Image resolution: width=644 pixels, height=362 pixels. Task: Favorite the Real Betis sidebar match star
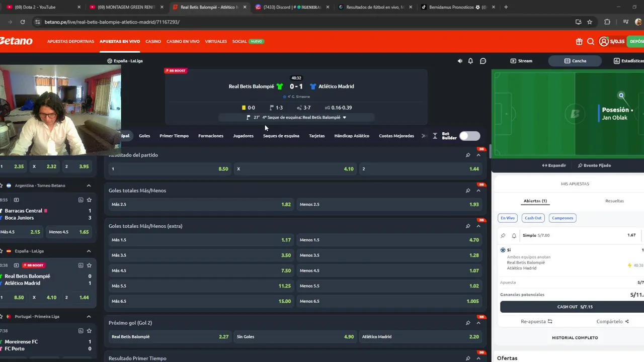coord(89,265)
